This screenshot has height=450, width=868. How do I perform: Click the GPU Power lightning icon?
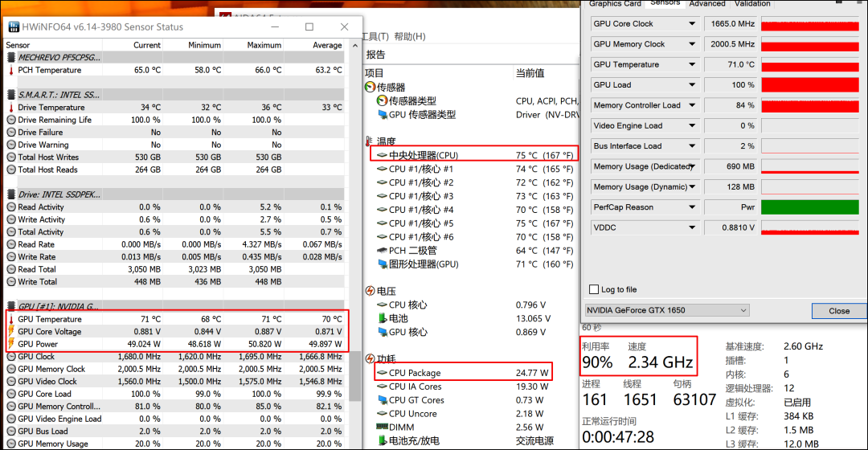pyautogui.click(x=11, y=344)
